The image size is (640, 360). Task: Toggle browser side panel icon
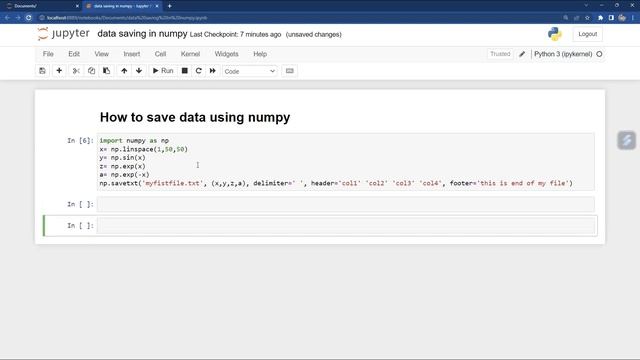click(611, 18)
